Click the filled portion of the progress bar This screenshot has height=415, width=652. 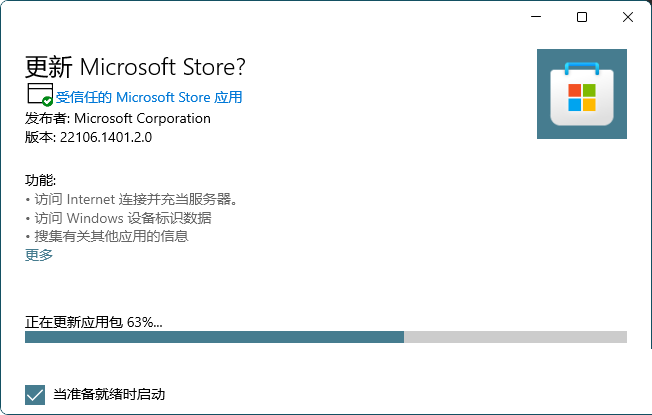(214, 337)
